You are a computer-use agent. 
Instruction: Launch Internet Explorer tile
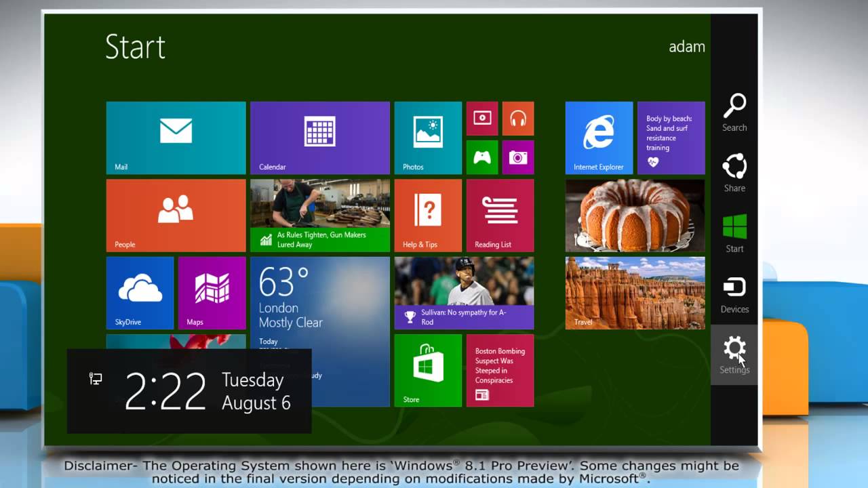[599, 138]
